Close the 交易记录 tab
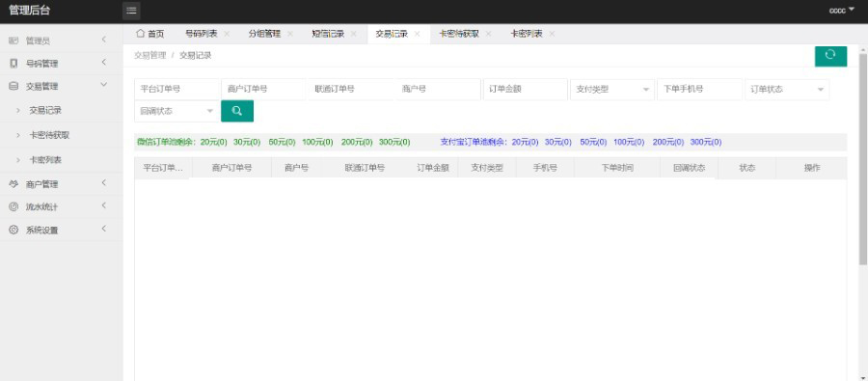 (x=417, y=35)
